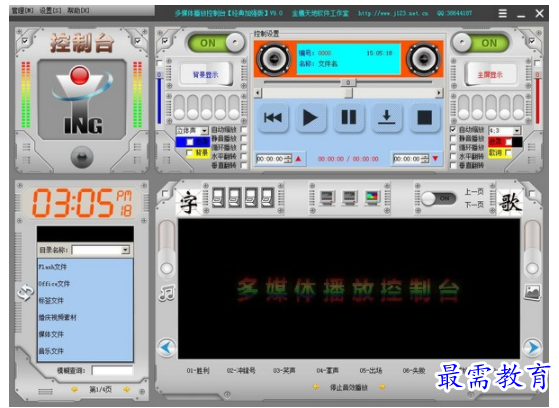
Task: Click the blue left arrow round button
Action: click(166, 347)
